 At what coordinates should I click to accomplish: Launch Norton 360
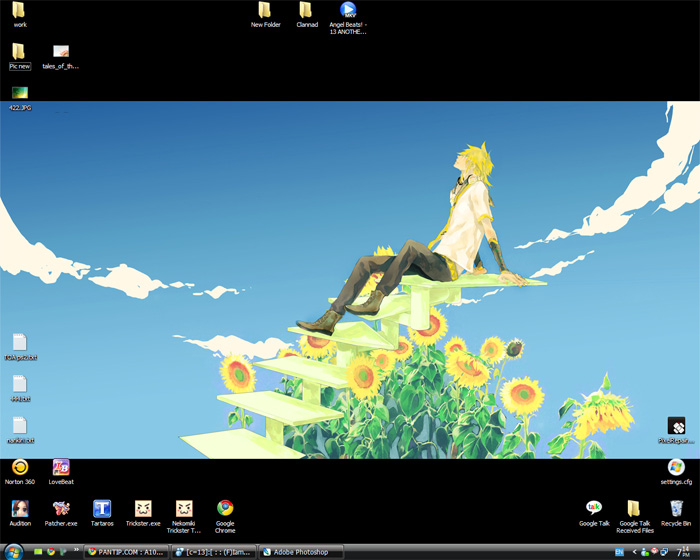(20, 472)
